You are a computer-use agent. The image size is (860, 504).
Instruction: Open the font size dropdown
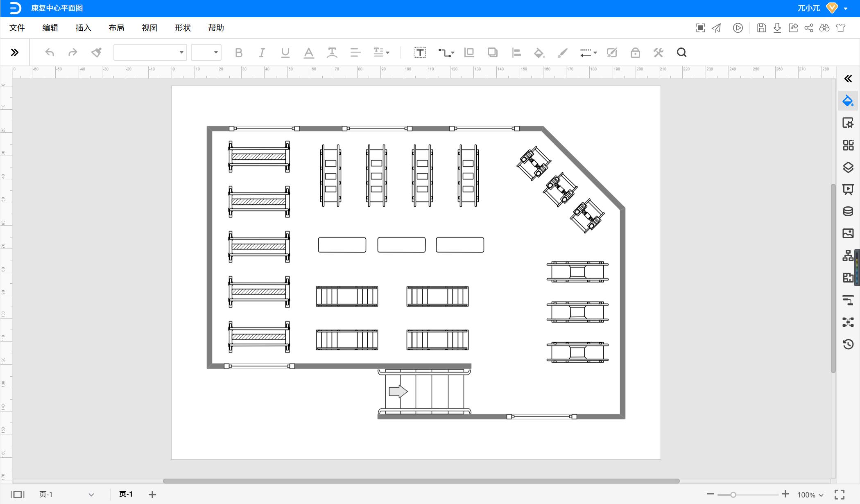pos(206,52)
